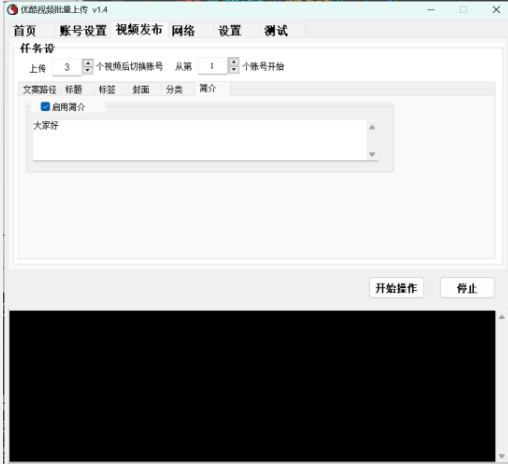Click the Youku app logo icon in title bar
This screenshot has height=464, width=508.
click(12, 10)
